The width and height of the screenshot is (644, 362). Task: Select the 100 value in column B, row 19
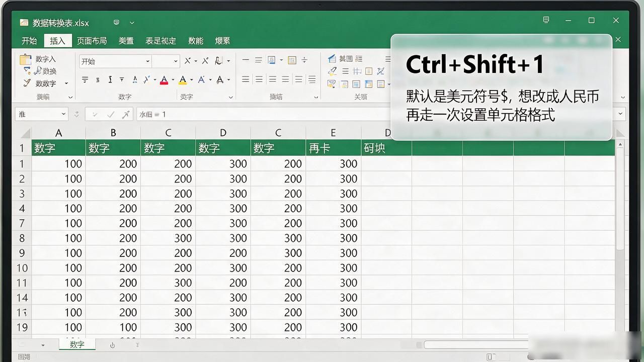(x=113, y=327)
